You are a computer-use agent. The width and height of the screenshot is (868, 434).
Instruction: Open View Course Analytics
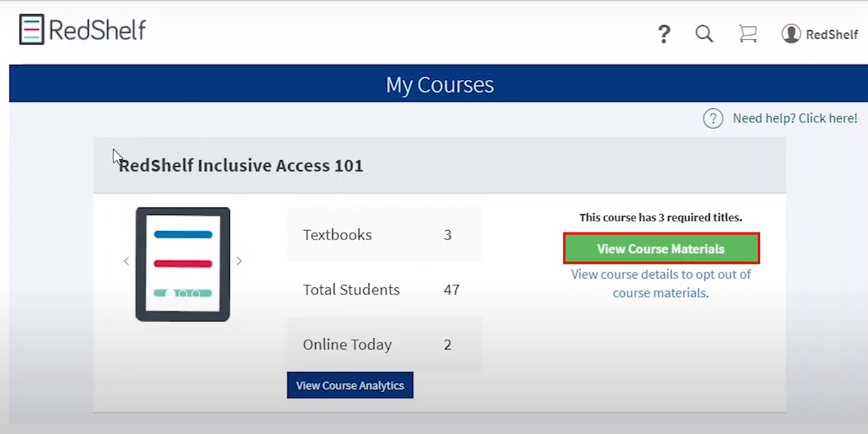click(x=350, y=385)
